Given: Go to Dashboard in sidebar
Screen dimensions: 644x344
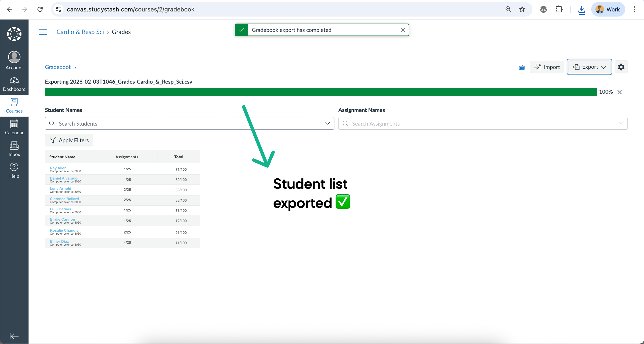Looking at the screenshot, I should 14,84.
